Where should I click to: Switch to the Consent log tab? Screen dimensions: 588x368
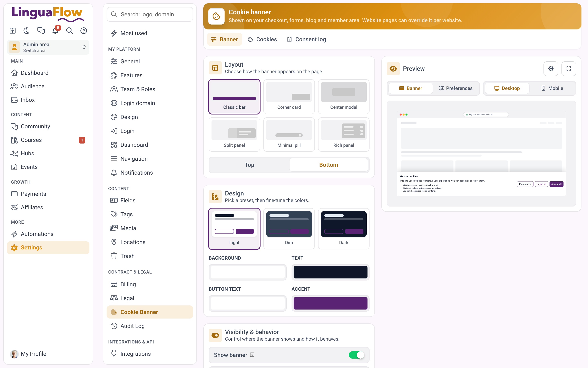click(306, 39)
